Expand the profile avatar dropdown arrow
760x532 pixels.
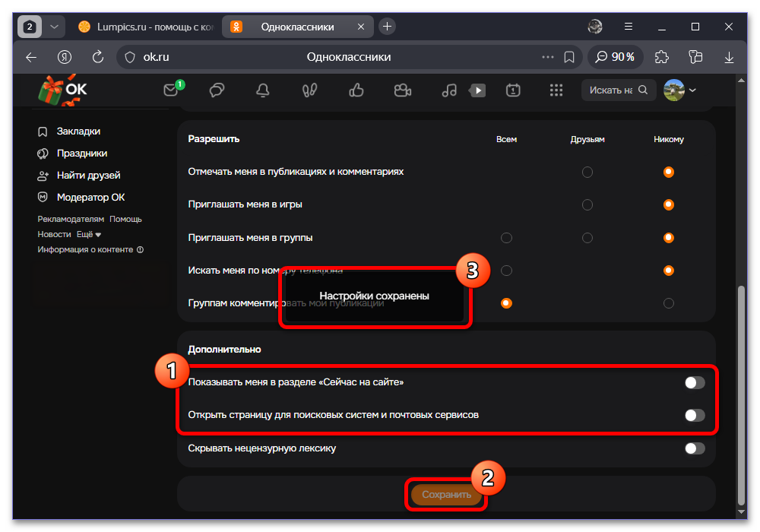tap(692, 90)
